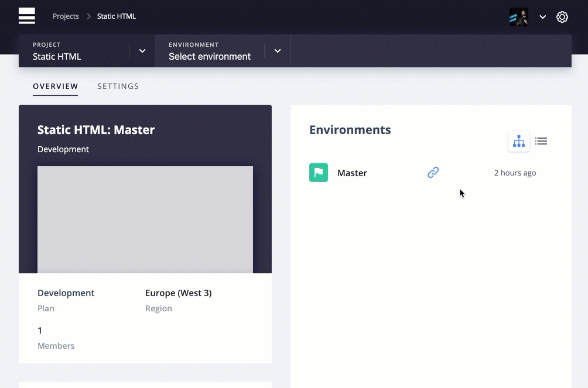Switch environments to list view
The height and width of the screenshot is (388, 588).
tap(541, 141)
